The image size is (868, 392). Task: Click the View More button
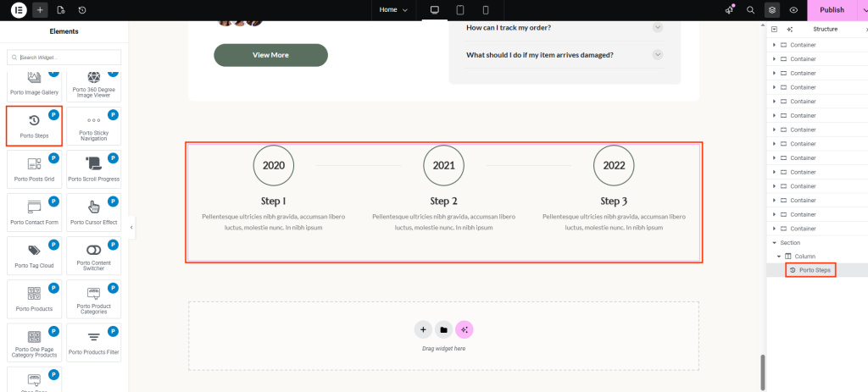point(270,55)
